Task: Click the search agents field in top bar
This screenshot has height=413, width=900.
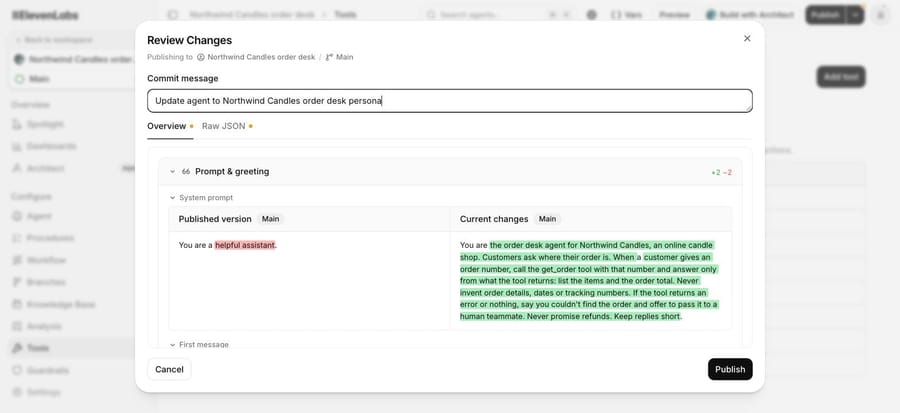Action: click(x=499, y=15)
